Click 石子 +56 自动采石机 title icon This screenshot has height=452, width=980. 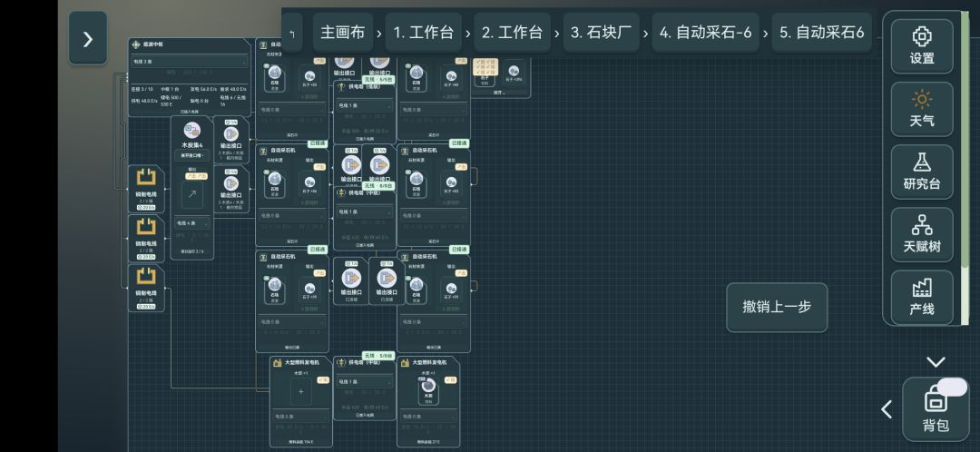pos(264,151)
